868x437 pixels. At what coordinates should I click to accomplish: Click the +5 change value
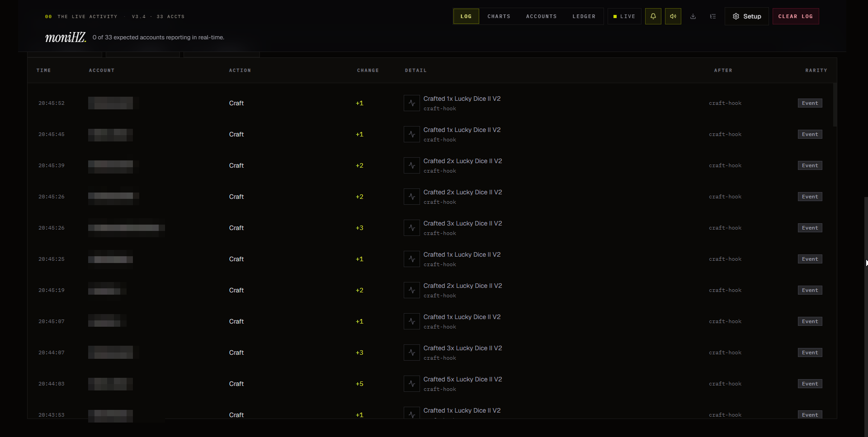(359, 384)
